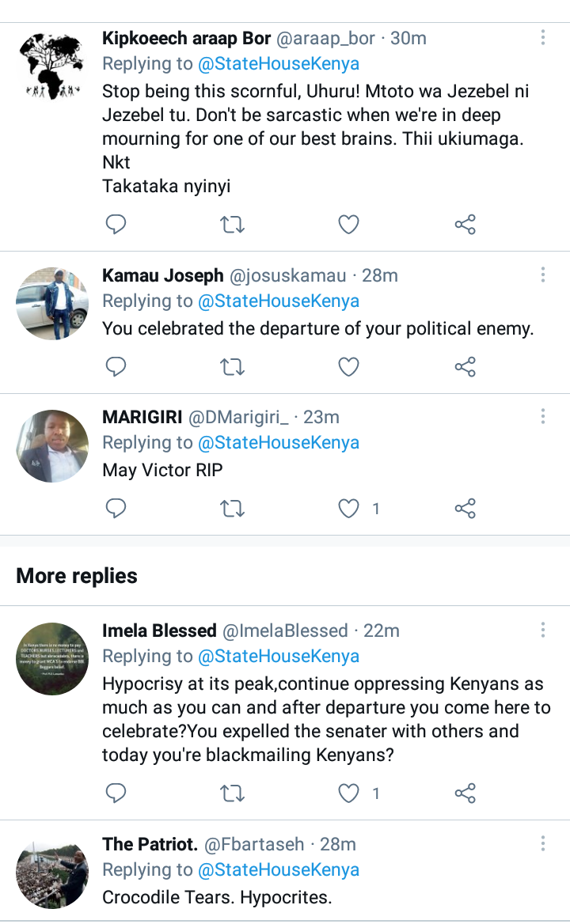The image size is (570, 924).
Task: Retweet Kamau Joseph's reply
Action: click(x=232, y=367)
